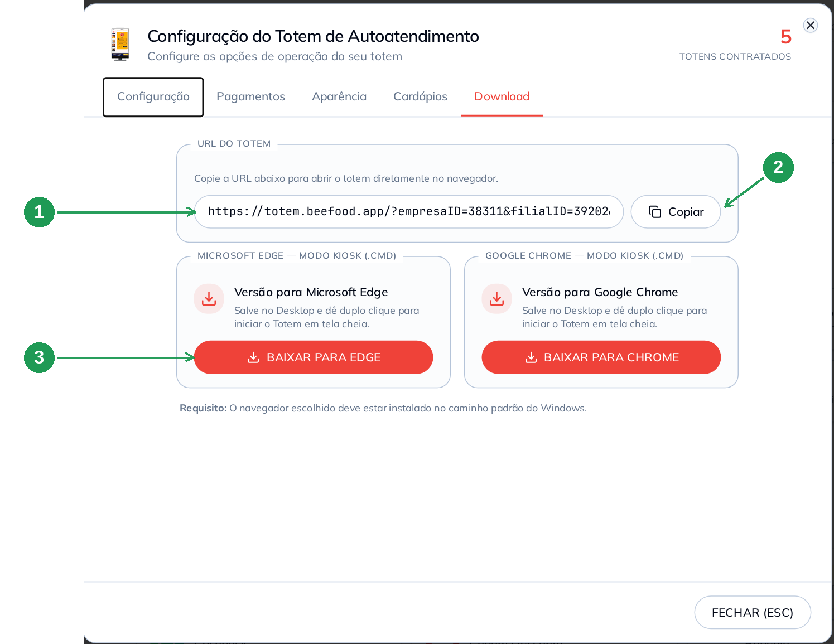Click the totem kiosk image in the header
The width and height of the screenshot is (834, 644).
120,44
